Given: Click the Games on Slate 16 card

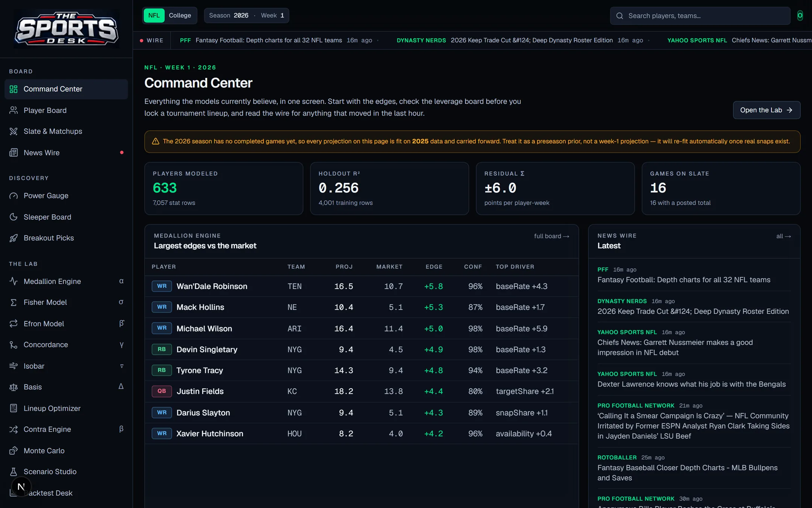Looking at the screenshot, I should tap(721, 189).
